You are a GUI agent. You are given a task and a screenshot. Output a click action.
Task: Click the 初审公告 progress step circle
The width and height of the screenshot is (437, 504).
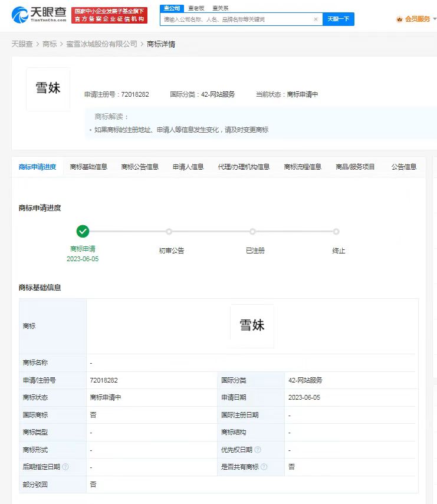(169, 232)
